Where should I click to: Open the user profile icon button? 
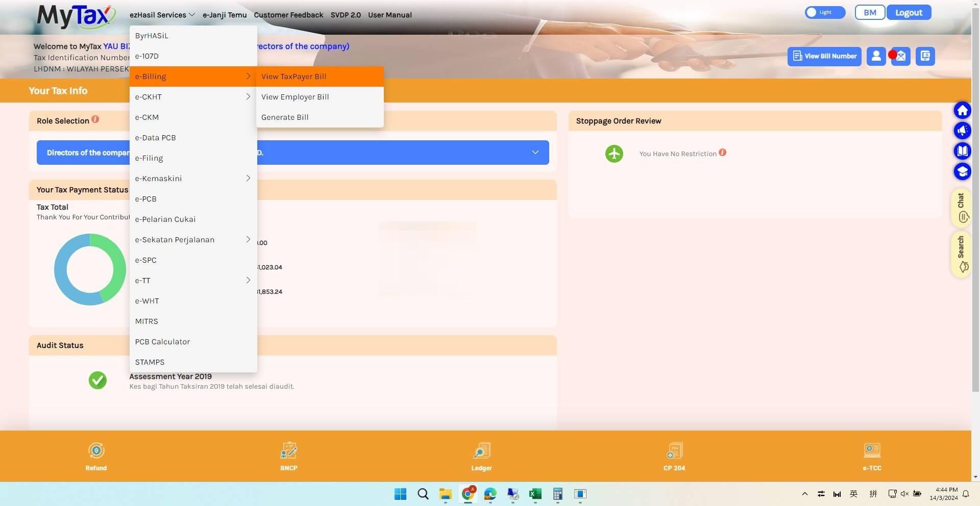(x=876, y=56)
